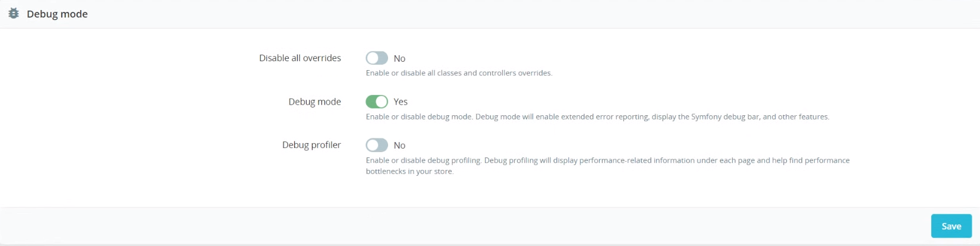Click the "Debug profiler" field label
The height and width of the screenshot is (246, 980).
click(311, 145)
